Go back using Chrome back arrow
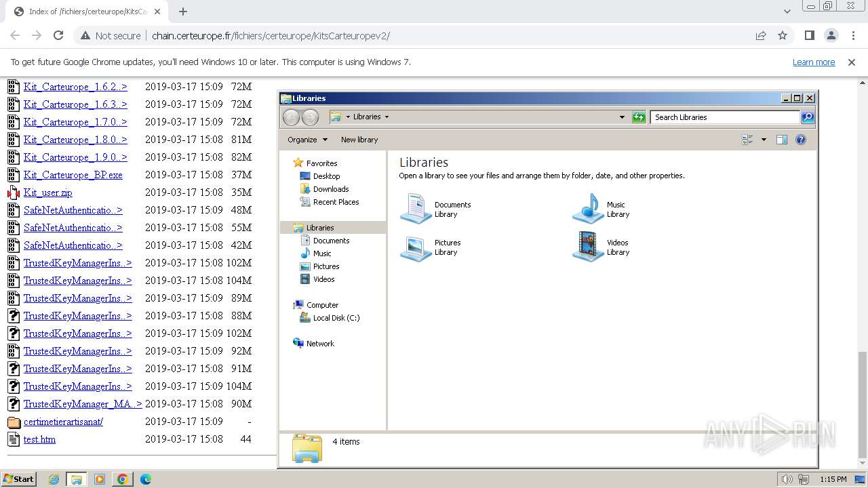The height and width of the screenshot is (488, 868). point(15,36)
